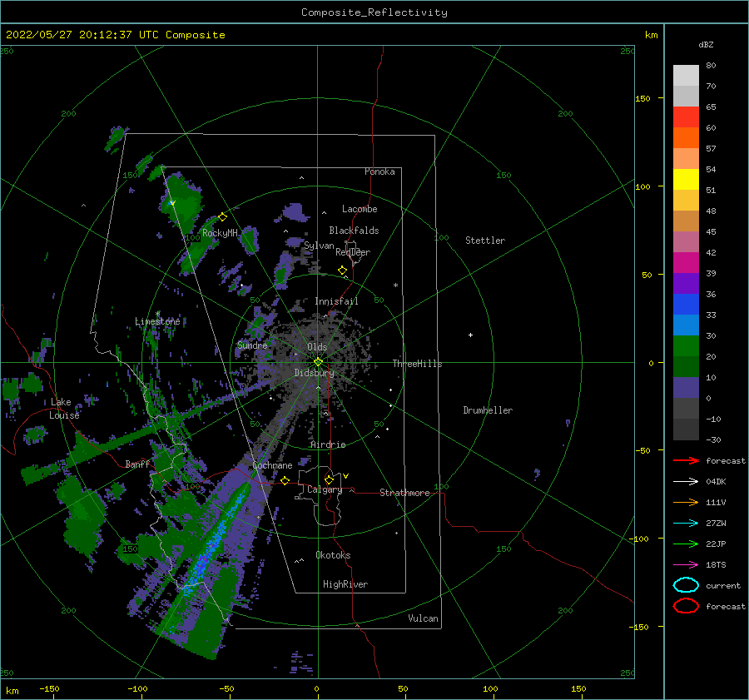Click the Sundre label
The height and width of the screenshot is (700, 749).
pos(252,345)
